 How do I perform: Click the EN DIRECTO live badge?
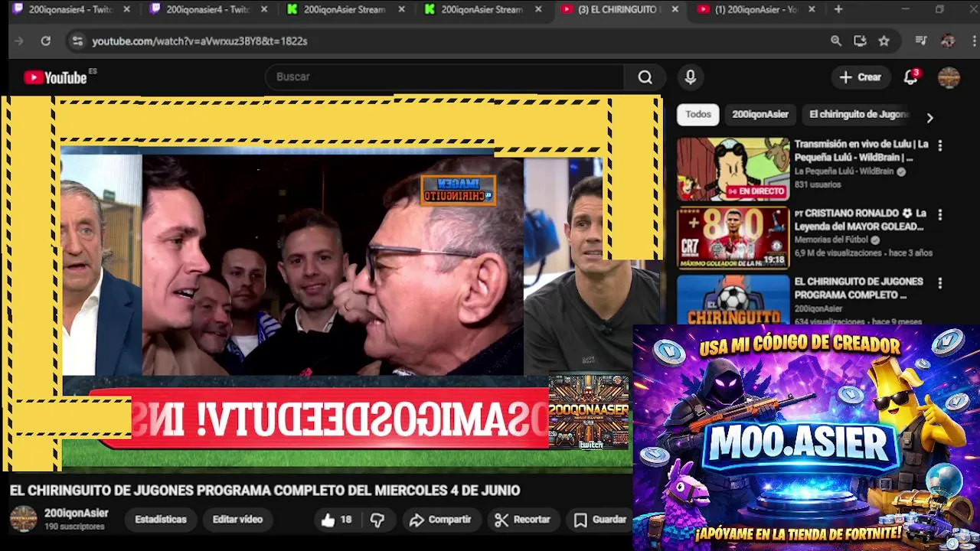tap(756, 191)
